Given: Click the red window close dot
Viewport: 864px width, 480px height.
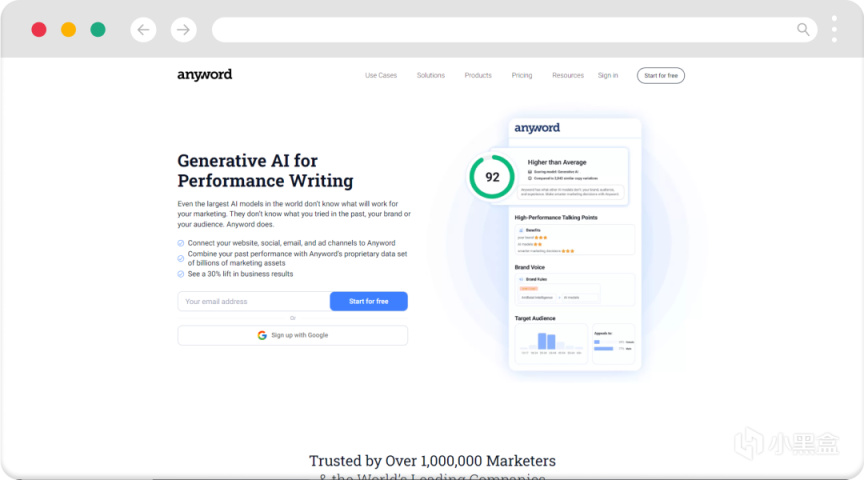Looking at the screenshot, I should tap(39, 30).
